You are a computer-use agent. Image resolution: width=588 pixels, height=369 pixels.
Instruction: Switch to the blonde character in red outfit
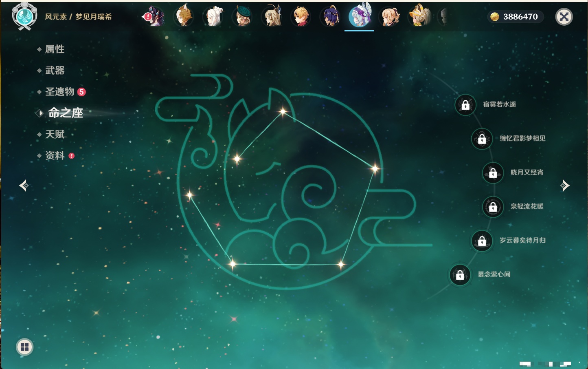point(301,17)
